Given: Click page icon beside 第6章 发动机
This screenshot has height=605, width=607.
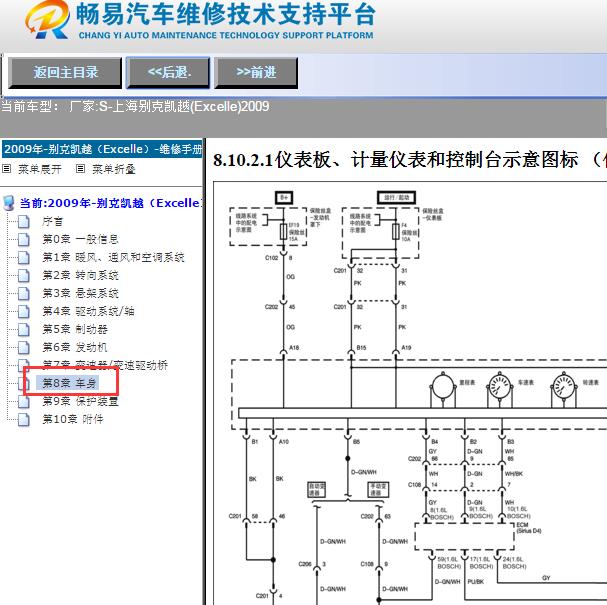Looking at the screenshot, I should [x=24, y=348].
